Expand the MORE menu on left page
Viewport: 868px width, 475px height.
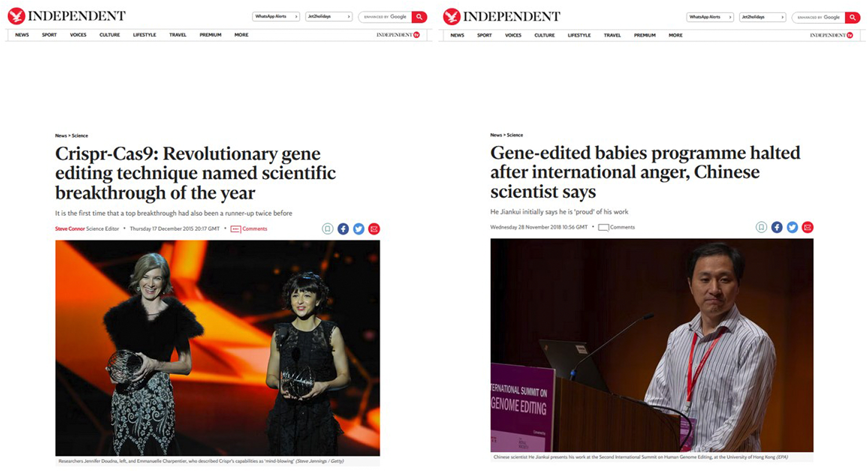(x=241, y=35)
